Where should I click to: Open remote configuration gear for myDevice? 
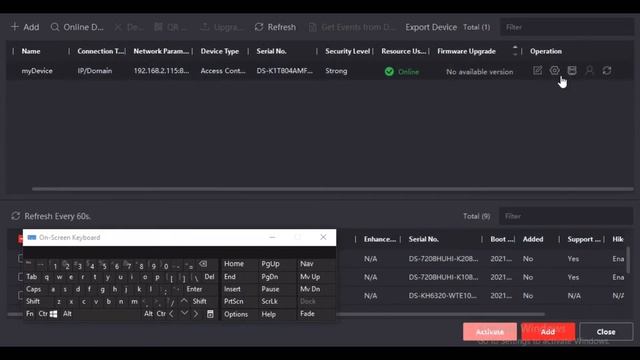click(x=554, y=70)
